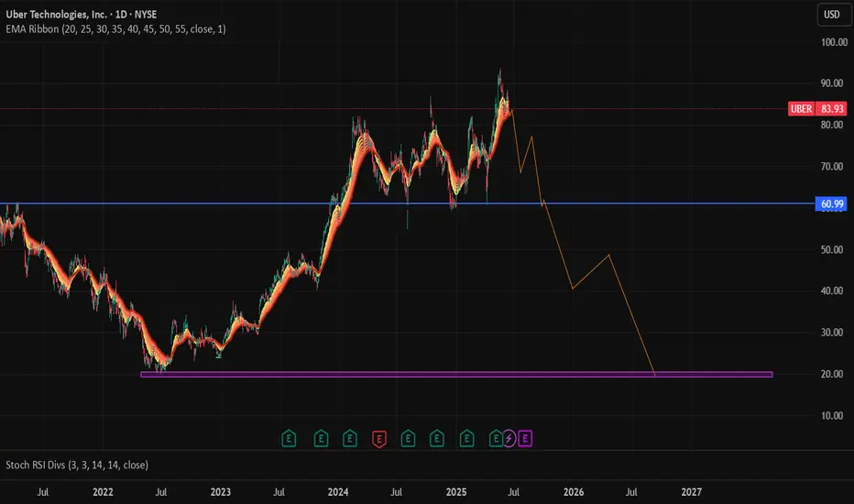This screenshot has width=854, height=504.
Task: Click the 2024 label on time axis
Action: 338,492
